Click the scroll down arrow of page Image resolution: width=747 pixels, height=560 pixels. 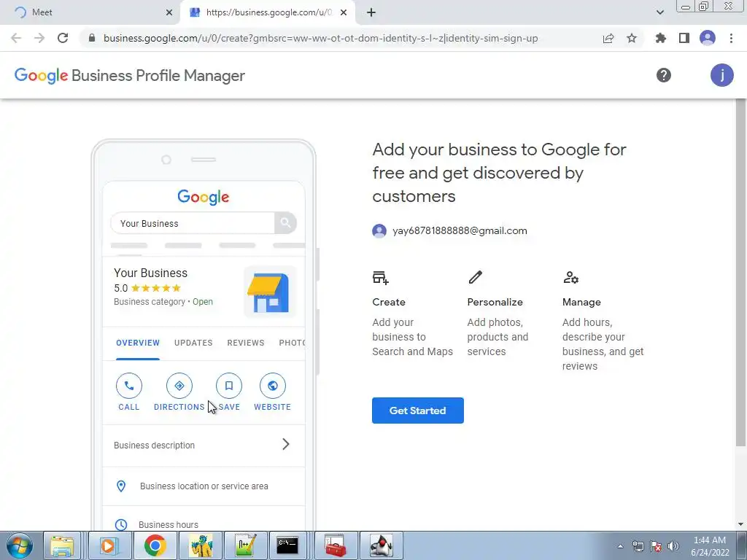[x=740, y=524]
